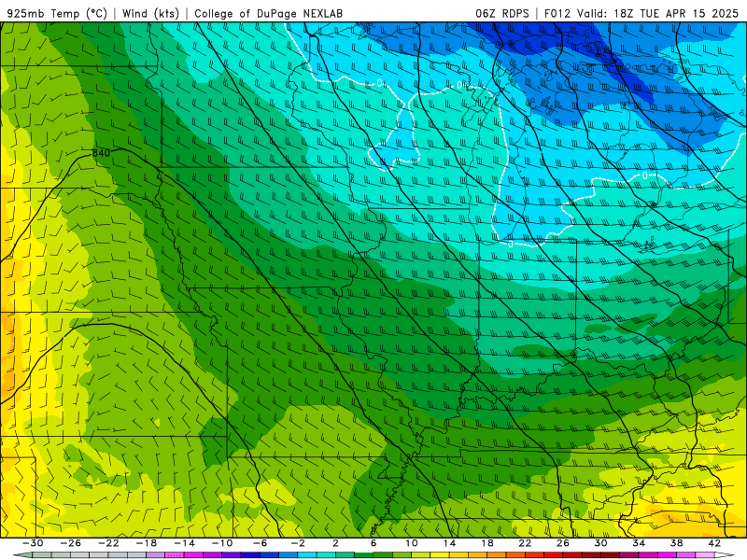Click the '38' colorbar tick label
This screenshot has height=560, width=747.
[676, 543]
